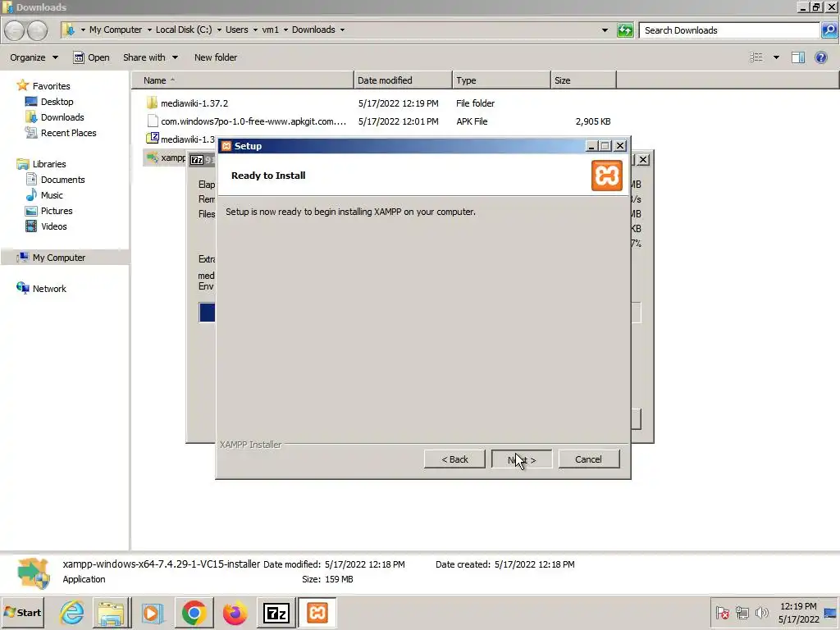This screenshot has height=630, width=840.
Task: Sort files by Size column
Action: [583, 80]
